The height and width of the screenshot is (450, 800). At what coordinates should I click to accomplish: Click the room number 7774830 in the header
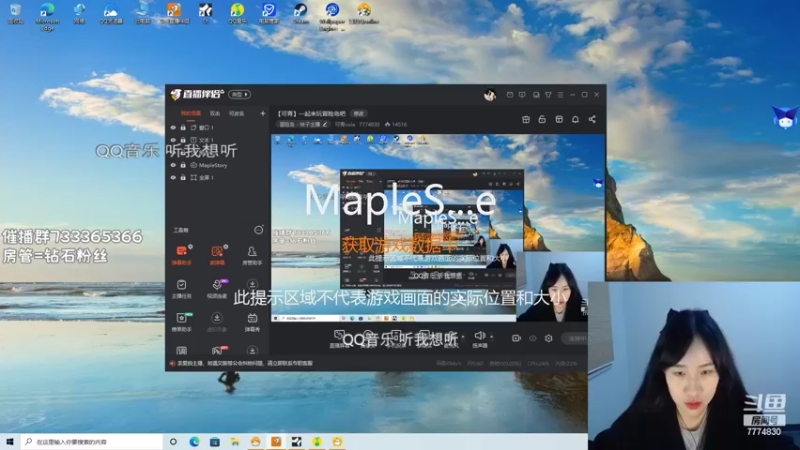click(x=369, y=124)
